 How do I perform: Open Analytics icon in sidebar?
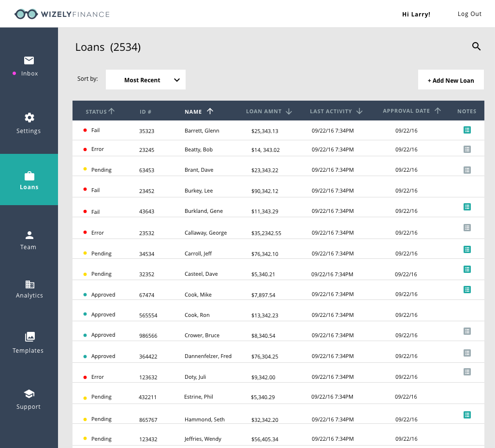coord(30,284)
